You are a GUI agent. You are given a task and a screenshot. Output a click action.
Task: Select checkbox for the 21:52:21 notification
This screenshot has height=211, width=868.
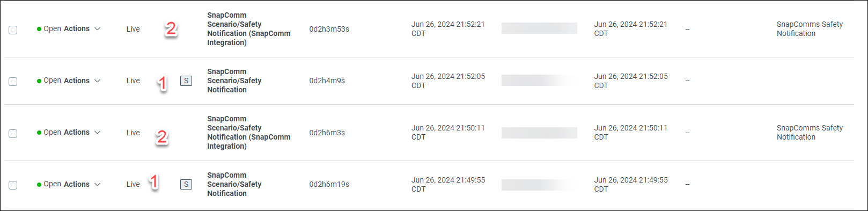click(x=13, y=30)
